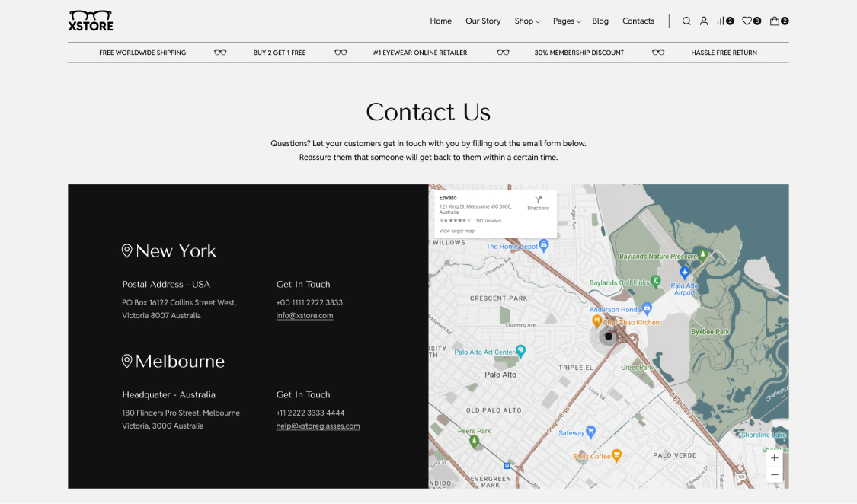
Task: Open the compare products icon
Action: (721, 21)
